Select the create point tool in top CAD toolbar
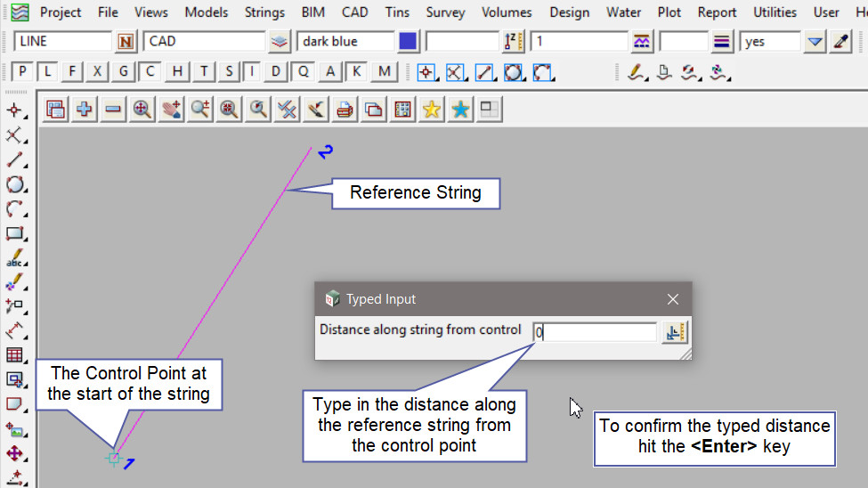868x488 pixels. pyautogui.click(x=426, y=72)
